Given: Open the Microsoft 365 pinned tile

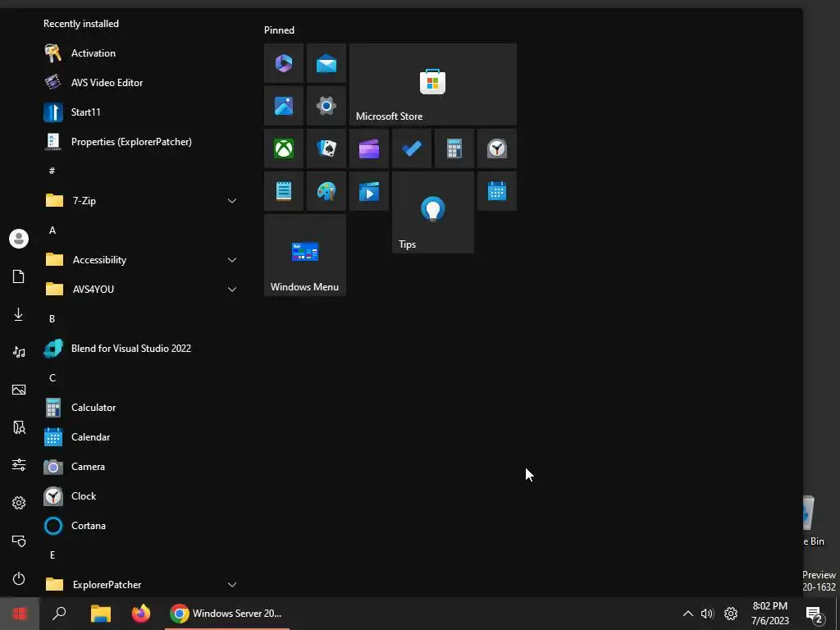Looking at the screenshot, I should (x=283, y=63).
